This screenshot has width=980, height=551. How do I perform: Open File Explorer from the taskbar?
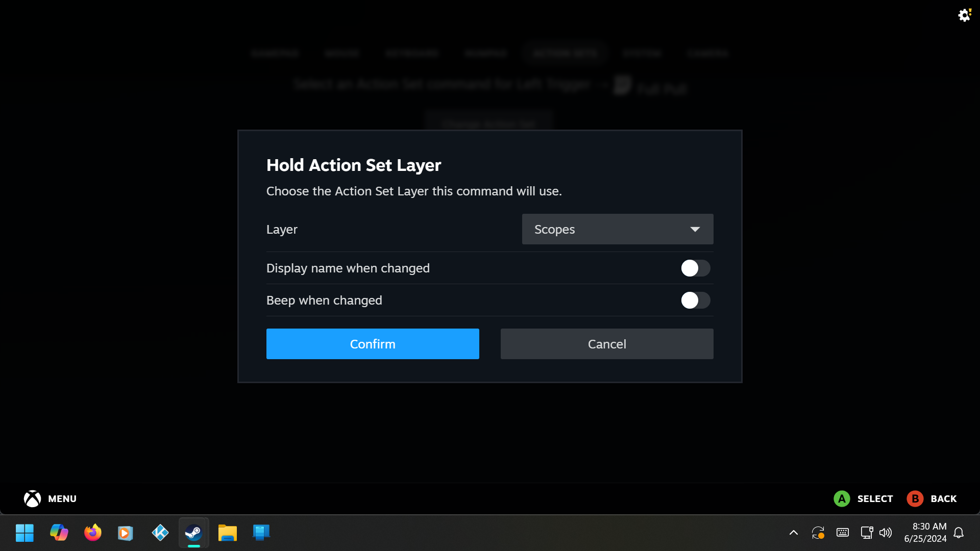227,533
